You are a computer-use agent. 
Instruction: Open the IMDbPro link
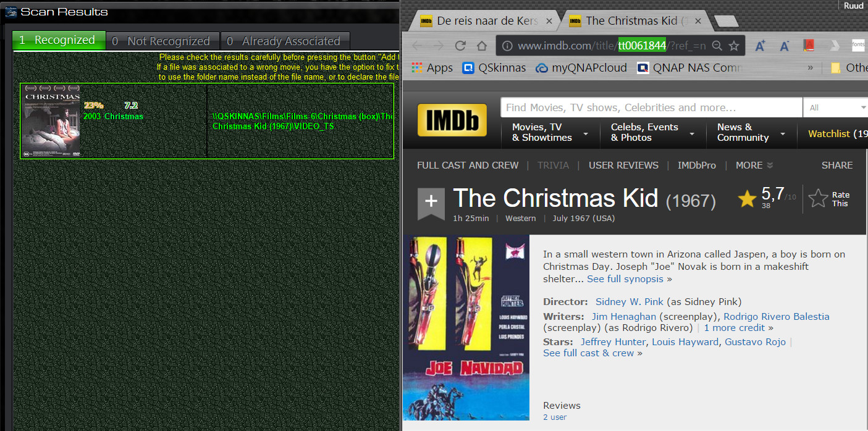click(x=697, y=165)
